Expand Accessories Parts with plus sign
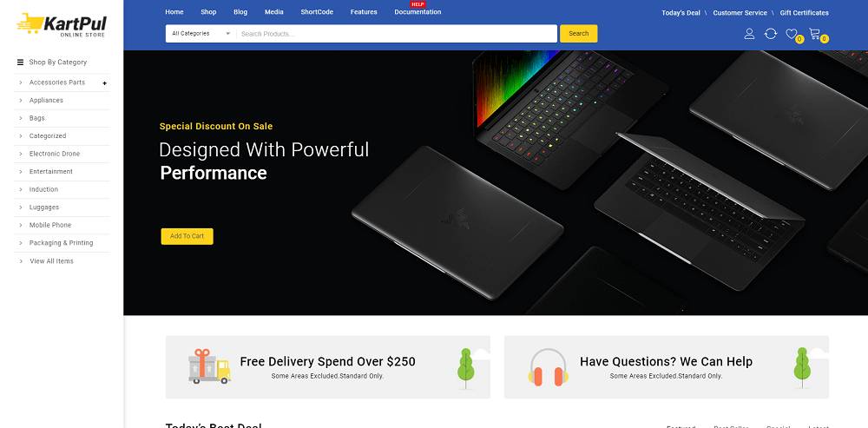 click(104, 83)
